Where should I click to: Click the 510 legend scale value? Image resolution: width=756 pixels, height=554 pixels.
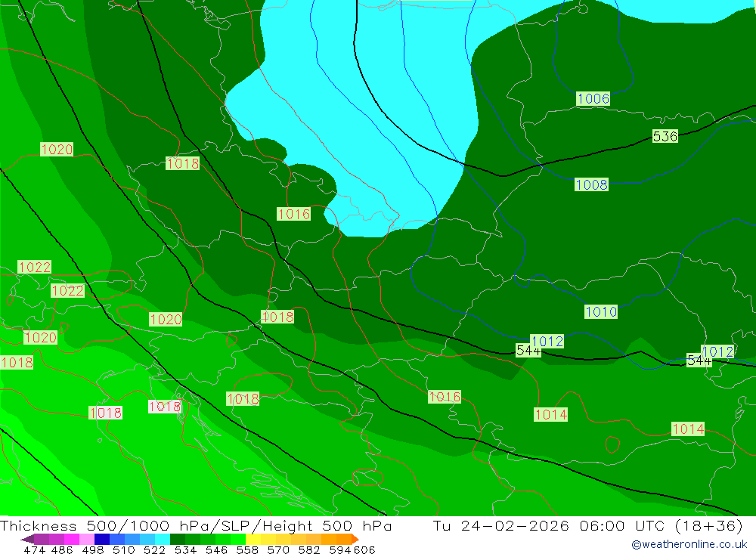point(124,550)
